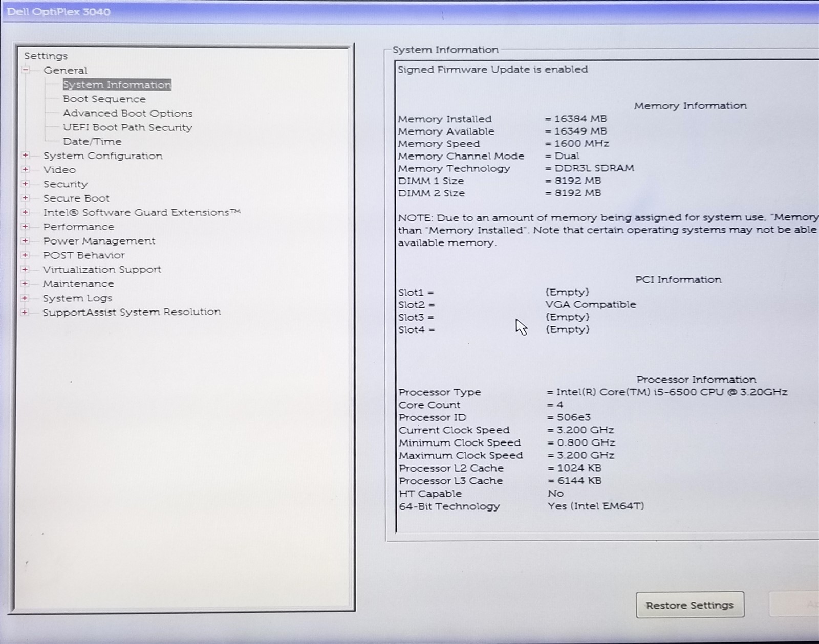
Task: Expand the Security settings node
Action: tap(25, 184)
